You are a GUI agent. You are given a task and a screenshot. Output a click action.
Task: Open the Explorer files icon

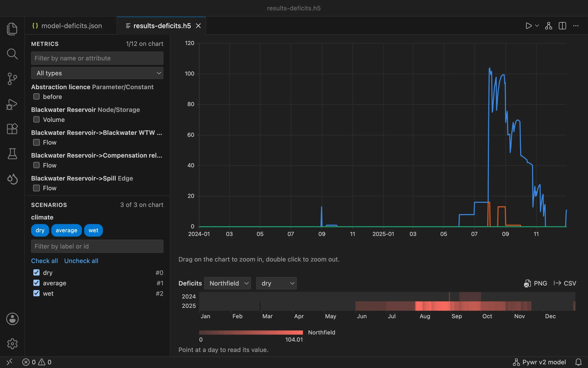[x=12, y=29]
